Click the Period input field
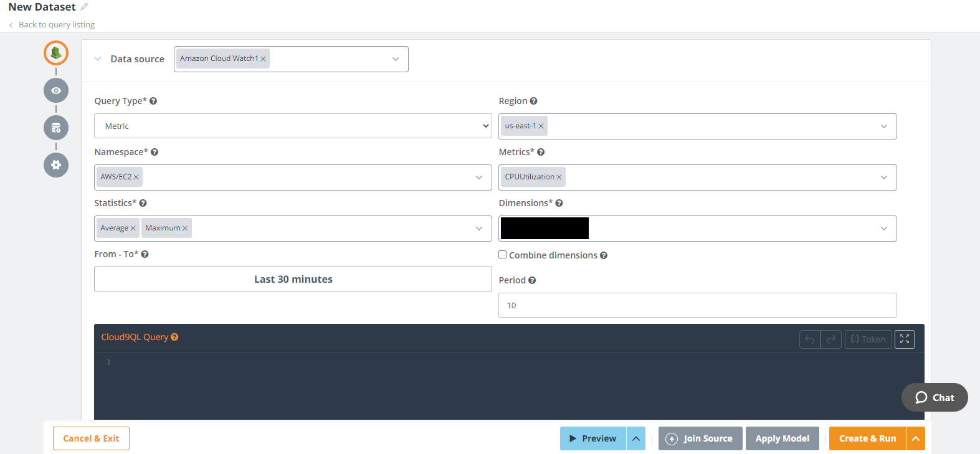The width and height of the screenshot is (980, 454). pyautogui.click(x=697, y=305)
